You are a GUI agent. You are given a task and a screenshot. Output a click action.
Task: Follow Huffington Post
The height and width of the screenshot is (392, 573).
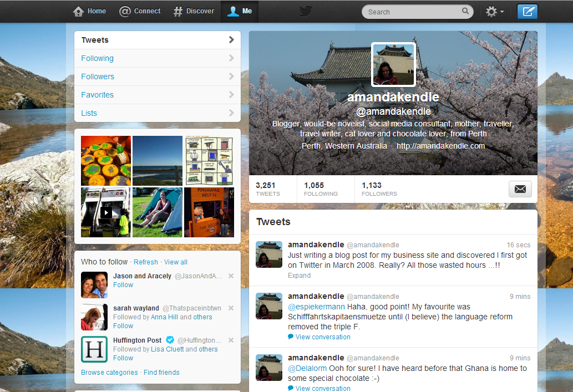(123, 358)
